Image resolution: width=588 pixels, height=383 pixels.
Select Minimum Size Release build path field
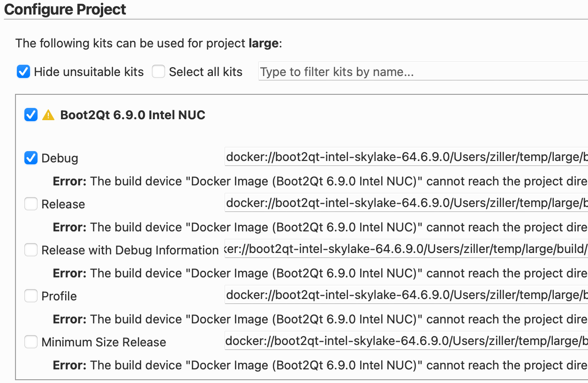click(406, 341)
